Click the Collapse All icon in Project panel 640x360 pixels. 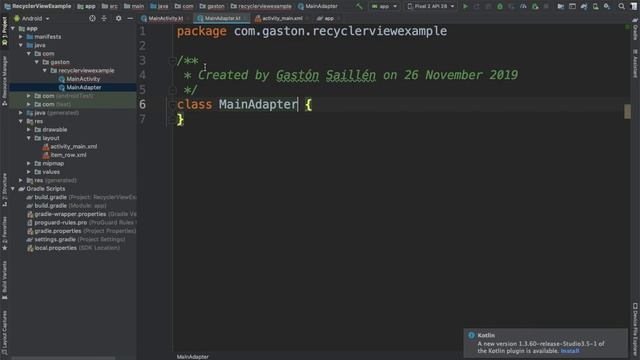[104, 18]
